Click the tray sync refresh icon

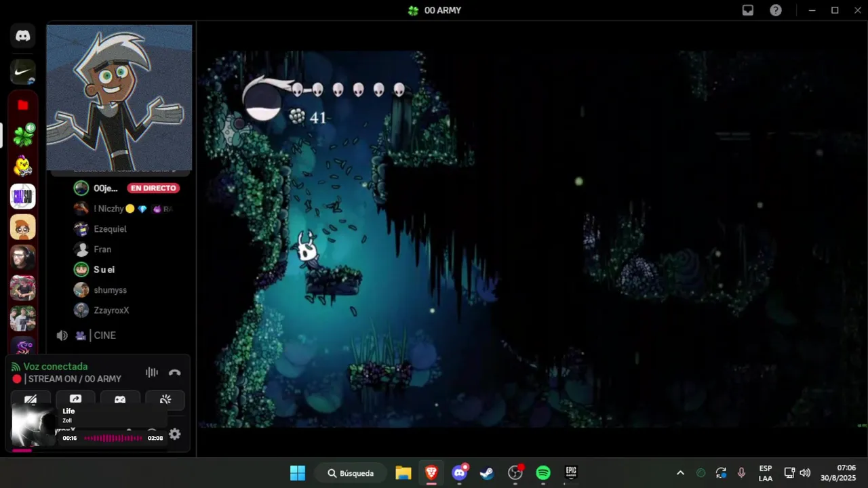pos(721,473)
